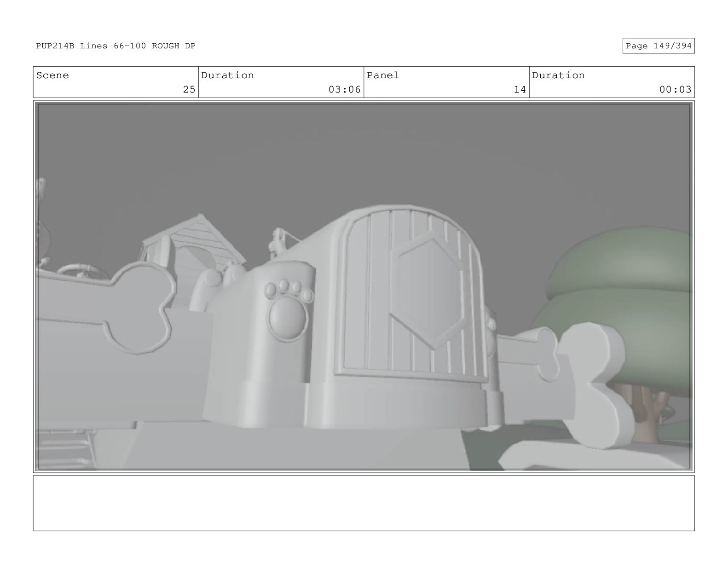Click the 'Scene' label

pos(52,76)
